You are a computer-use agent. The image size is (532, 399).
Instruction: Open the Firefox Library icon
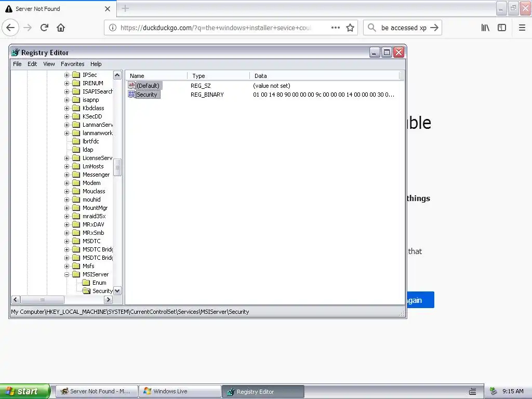pyautogui.click(x=485, y=28)
